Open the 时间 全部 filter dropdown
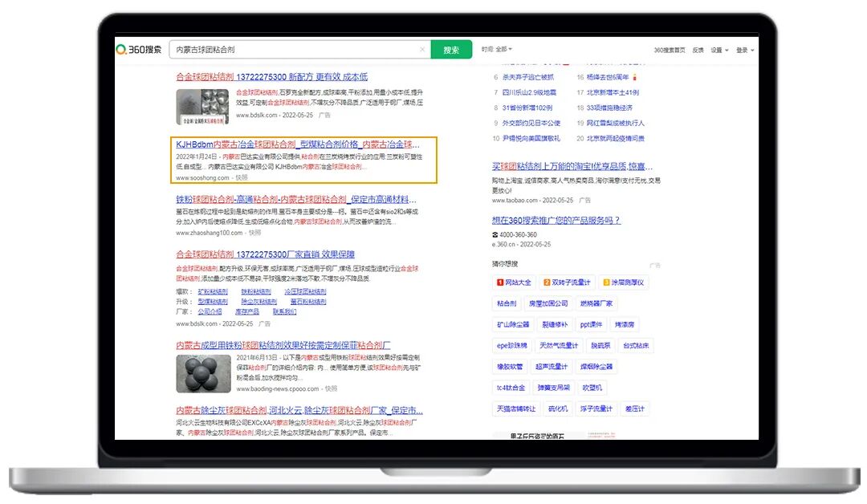 click(497, 49)
